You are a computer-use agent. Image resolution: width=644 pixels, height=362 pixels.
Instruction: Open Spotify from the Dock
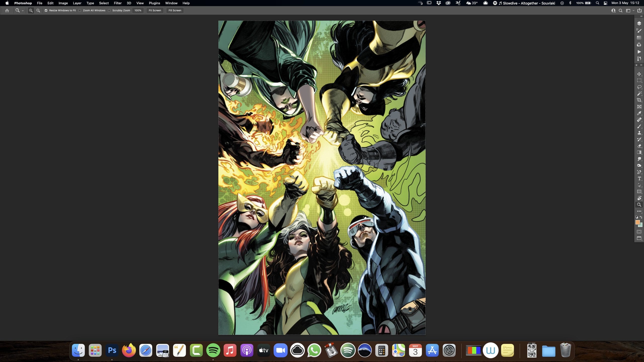tap(213, 350)
